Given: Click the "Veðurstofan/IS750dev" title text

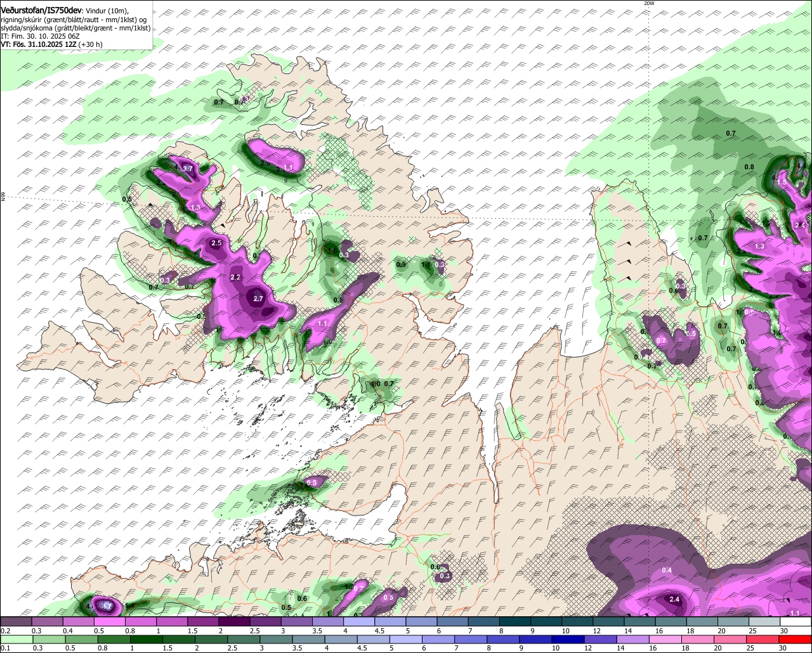Looking at the screenshot, I should click(x=42, y=11).
